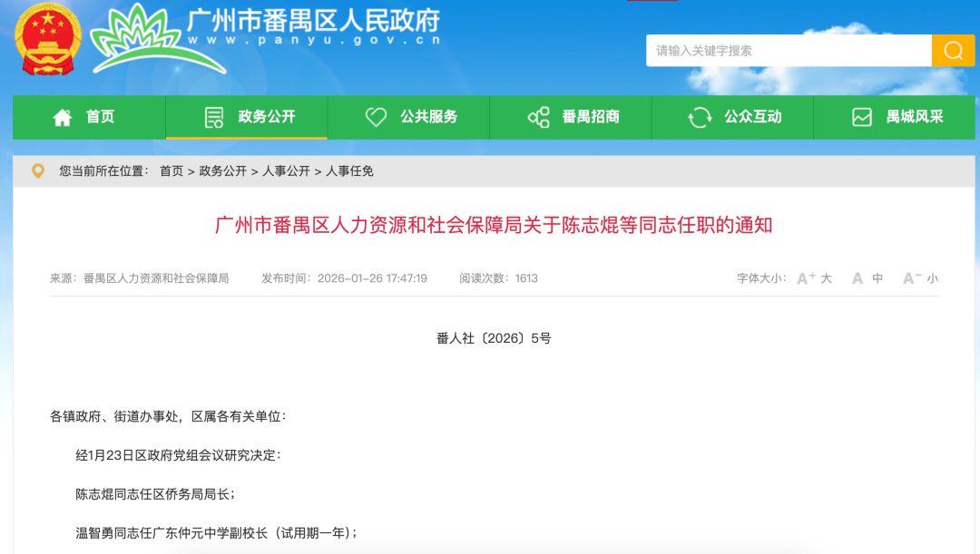
Task: Click the national emblem logo
Action: pos(49,40)
